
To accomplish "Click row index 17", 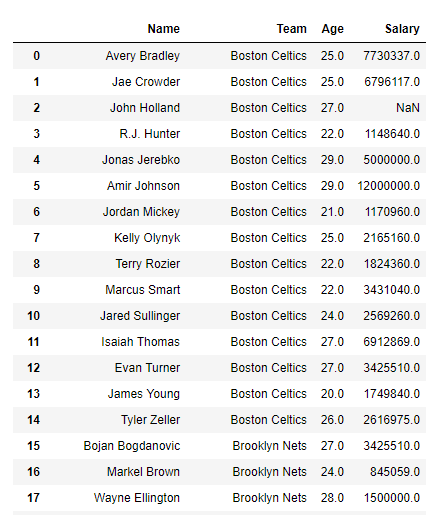I will [x=33, y=498].
